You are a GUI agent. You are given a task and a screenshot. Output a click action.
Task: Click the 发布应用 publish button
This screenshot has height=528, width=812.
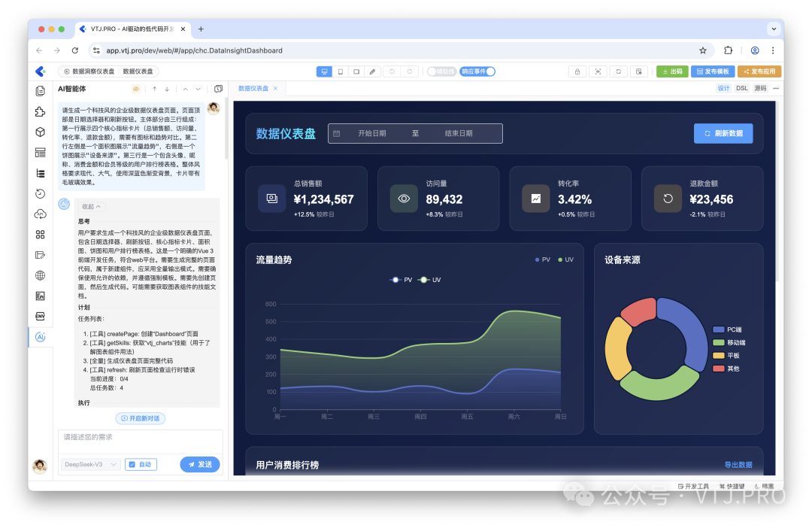coord(759,71)
